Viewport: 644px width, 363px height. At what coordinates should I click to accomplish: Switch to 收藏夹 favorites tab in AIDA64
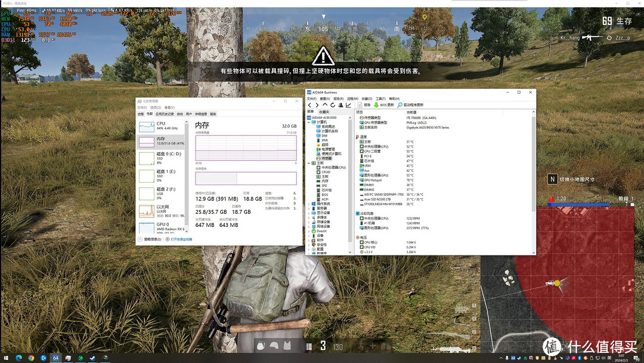[324, 112]
